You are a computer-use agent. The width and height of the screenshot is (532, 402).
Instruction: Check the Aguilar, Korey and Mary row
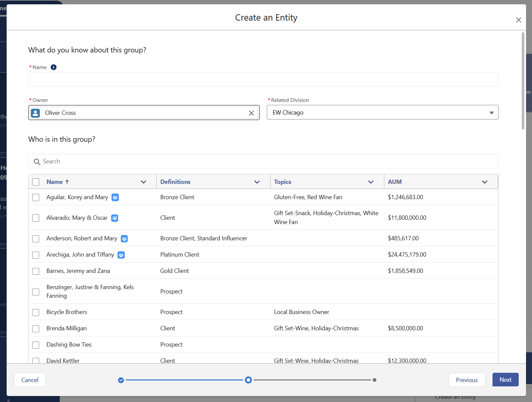point(36,198)
